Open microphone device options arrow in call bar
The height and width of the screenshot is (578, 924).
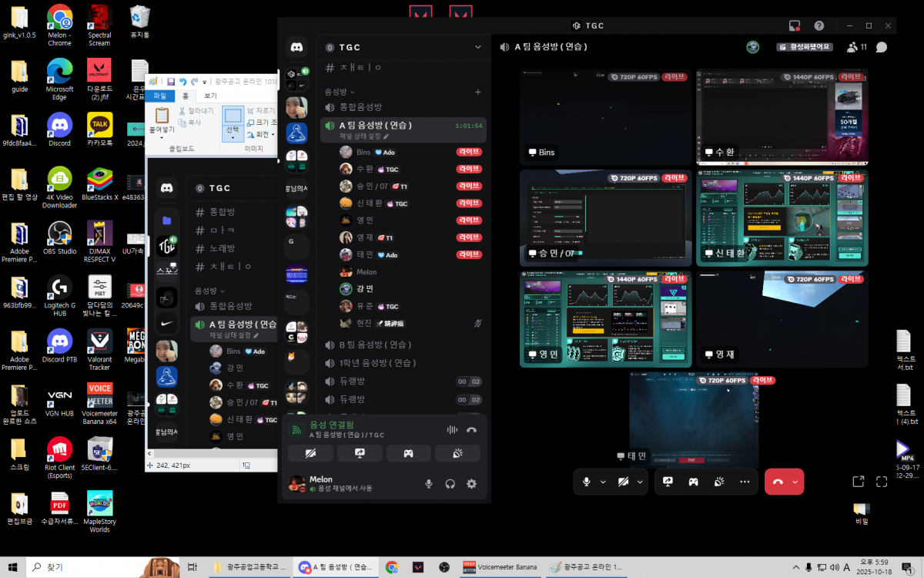(603, 482)
